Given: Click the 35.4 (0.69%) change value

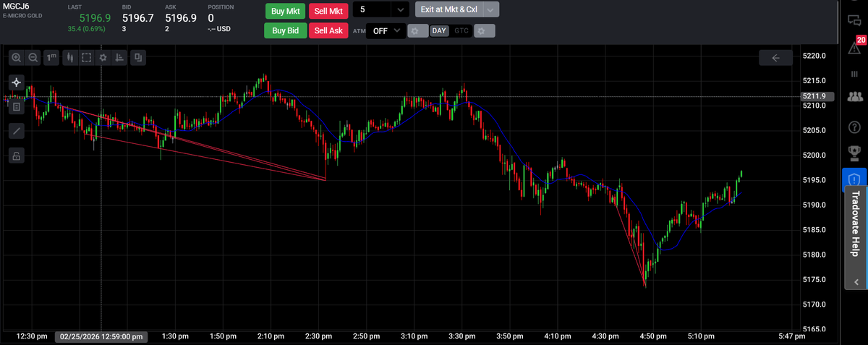Looking at the screenshot, I should (x=87, y=30).
